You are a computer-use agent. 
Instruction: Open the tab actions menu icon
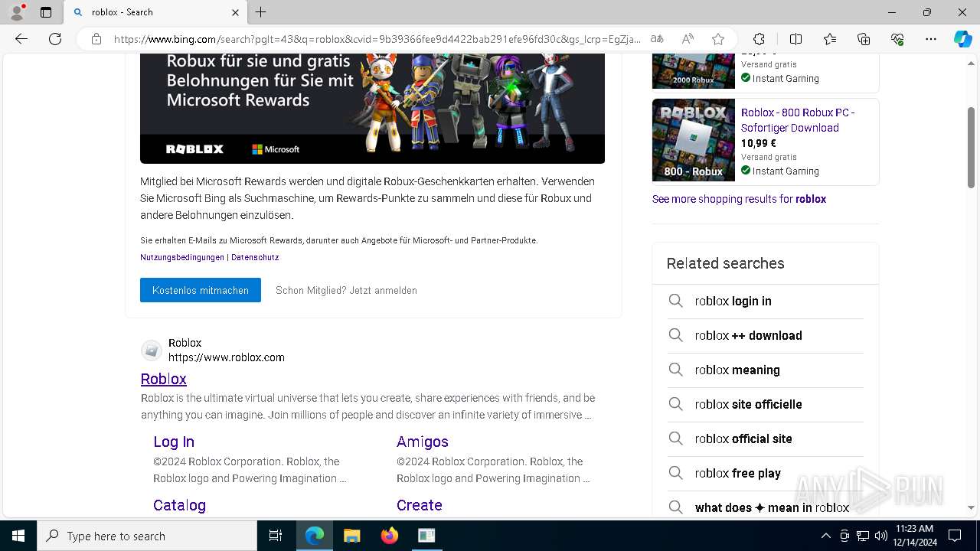[x=46, y=12]
